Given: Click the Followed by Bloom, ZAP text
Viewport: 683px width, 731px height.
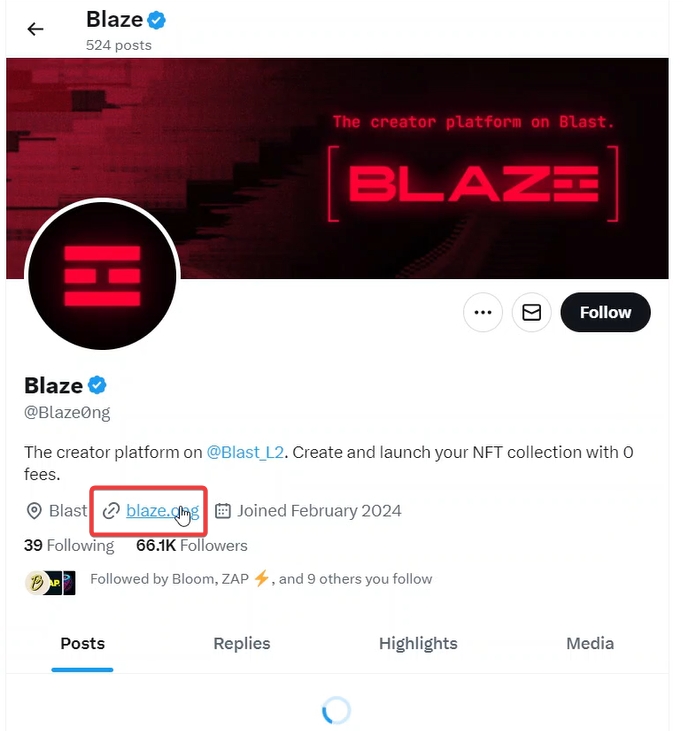Looking at the screenshot, I should pyautogui.click(x=260, y=578).
